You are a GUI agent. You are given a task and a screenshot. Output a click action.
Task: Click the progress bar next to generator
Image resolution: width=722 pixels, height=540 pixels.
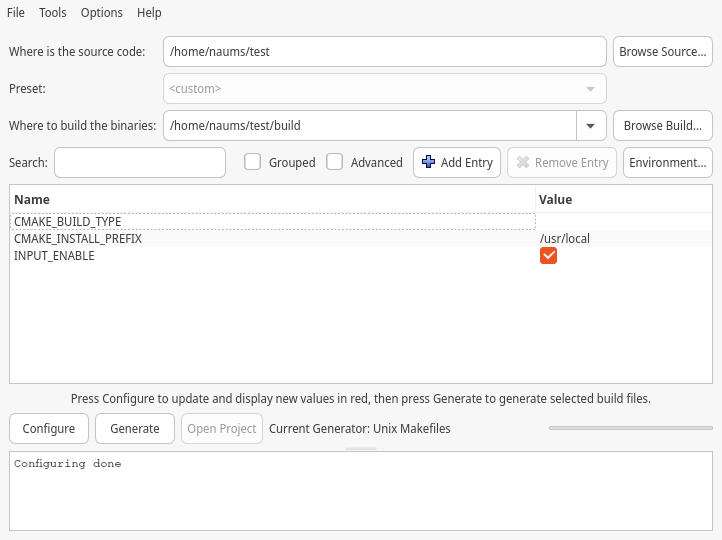(630, 428)
